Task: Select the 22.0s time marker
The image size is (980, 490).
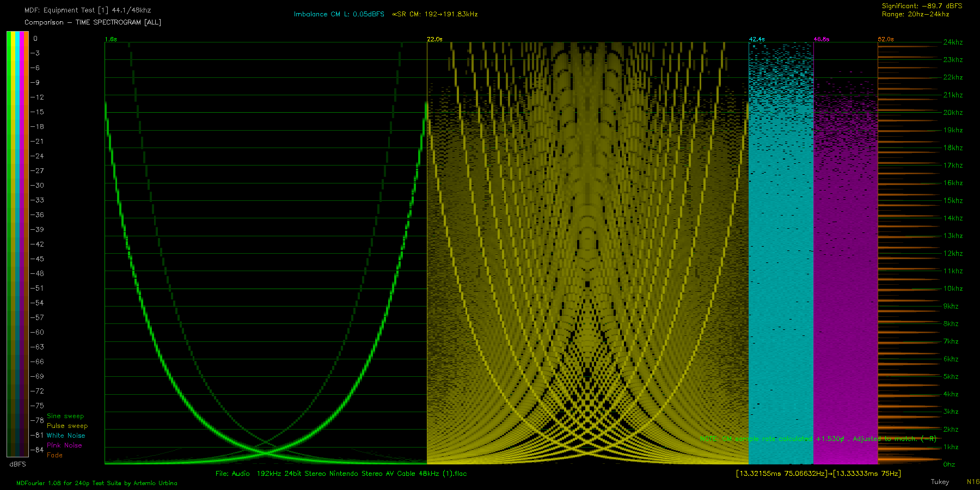Action: tap(434, 39)
